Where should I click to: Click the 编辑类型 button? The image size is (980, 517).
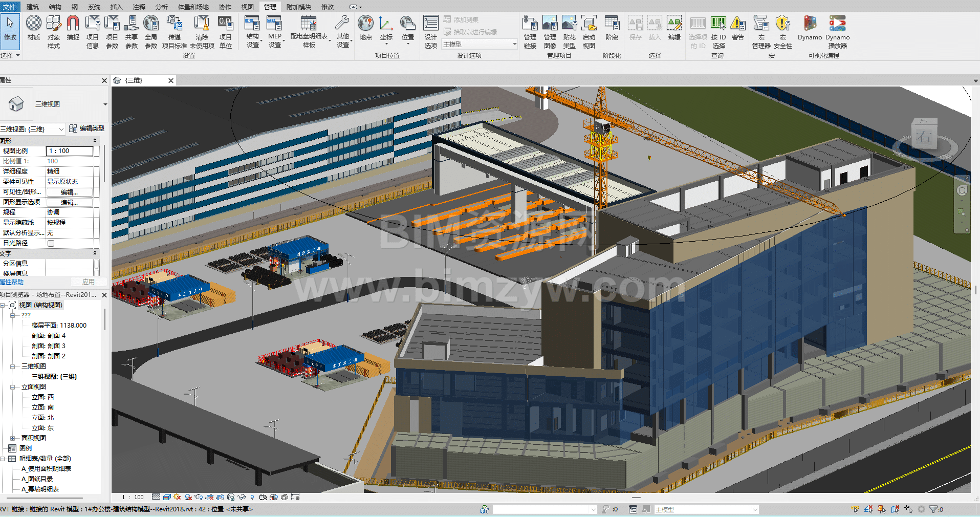[x=87, y=128]
